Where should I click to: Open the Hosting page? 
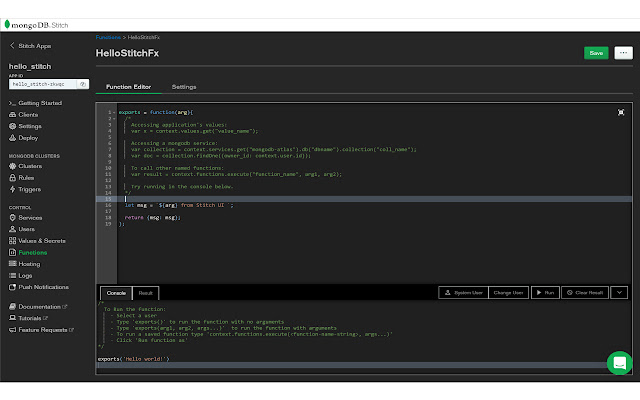[x=24, y=264]
